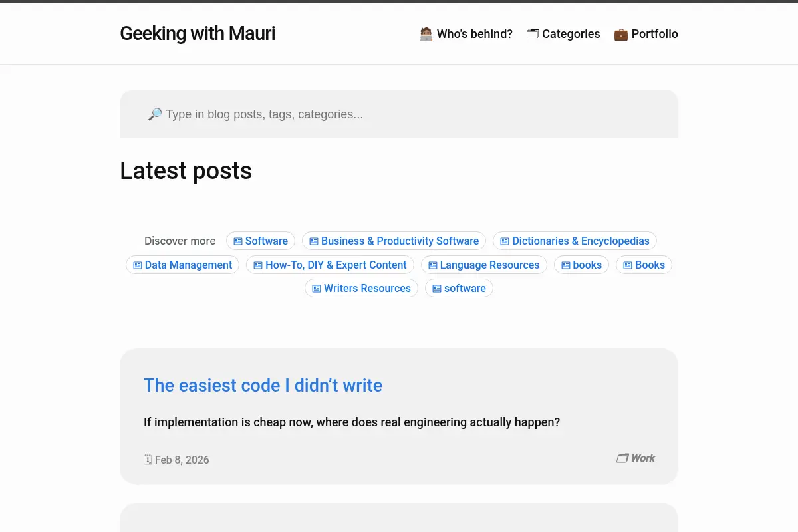The image size is (798, 532).
Task: Select Business & Productivity Software chip
Action: tap(394, 241)
